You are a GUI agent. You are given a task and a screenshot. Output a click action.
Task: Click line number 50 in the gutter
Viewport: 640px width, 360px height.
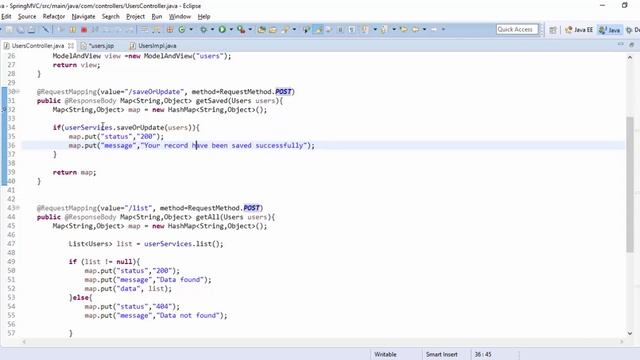point(11,271)
